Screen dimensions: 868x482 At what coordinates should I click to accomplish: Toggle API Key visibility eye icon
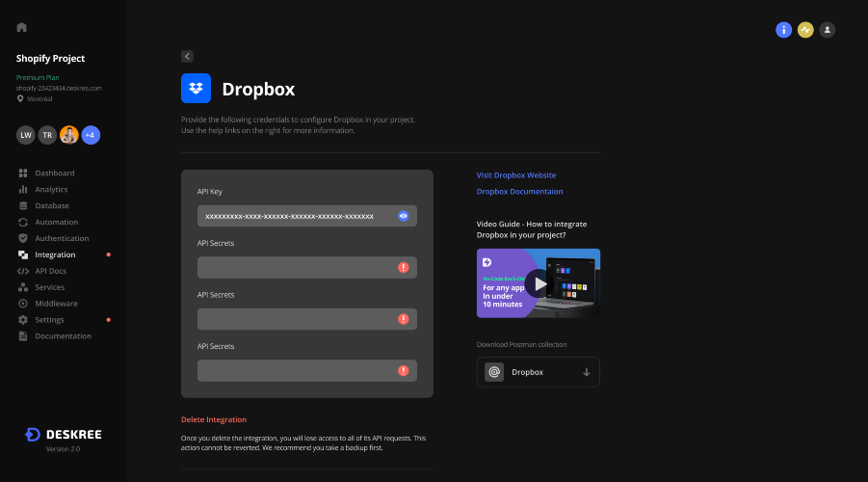click(403, 216)
